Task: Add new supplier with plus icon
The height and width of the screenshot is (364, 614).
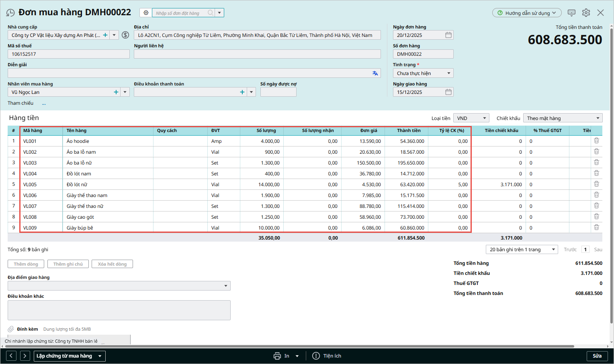Action: click(x=105, y=35)
